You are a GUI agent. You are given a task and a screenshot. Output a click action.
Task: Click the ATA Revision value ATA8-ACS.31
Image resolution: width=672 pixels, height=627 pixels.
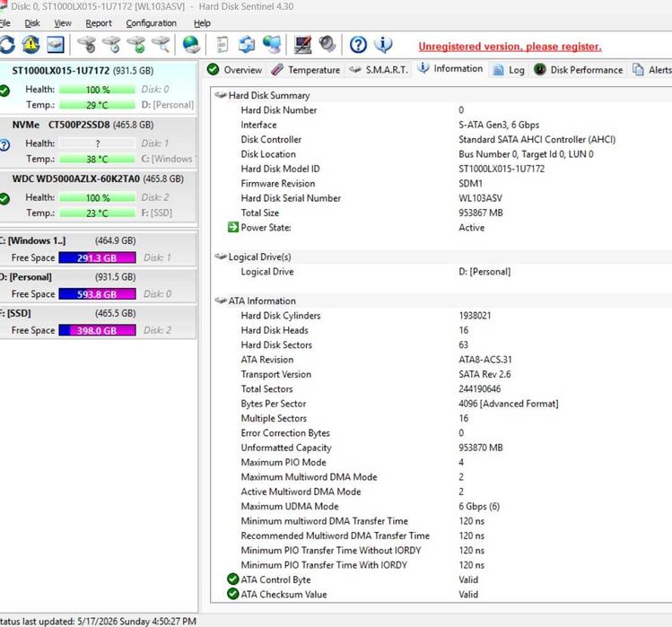[485, 360]
